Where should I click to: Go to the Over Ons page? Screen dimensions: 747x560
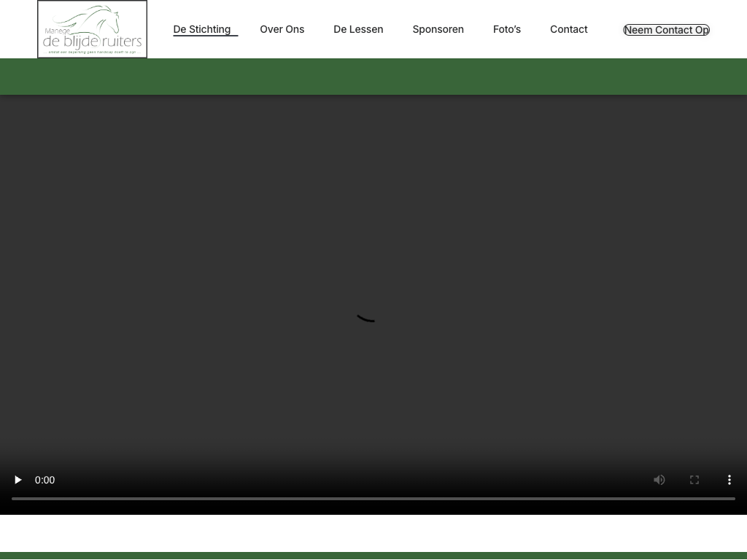[x=282, y=29]
